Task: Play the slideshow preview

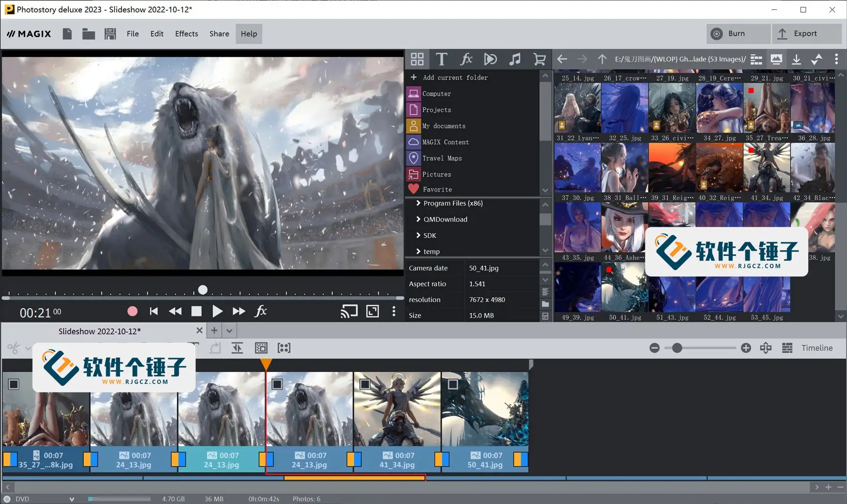Action: click(217, 311)
